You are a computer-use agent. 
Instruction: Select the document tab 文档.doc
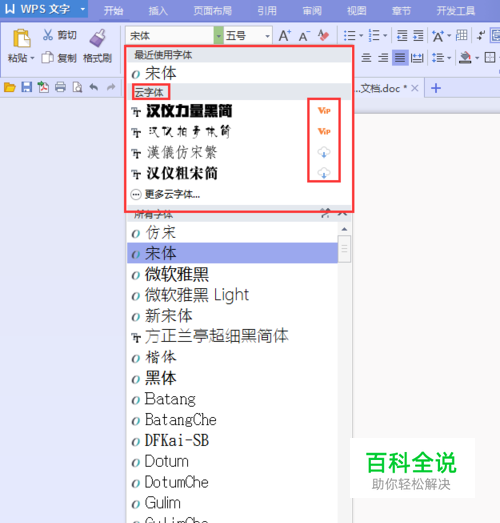(x=380, y=88)
